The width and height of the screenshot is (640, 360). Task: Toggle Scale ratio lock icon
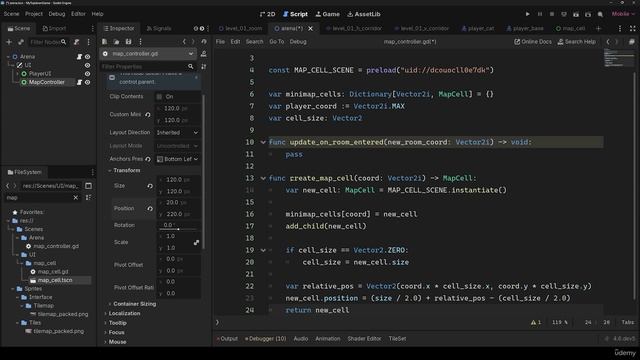(196, 242)
